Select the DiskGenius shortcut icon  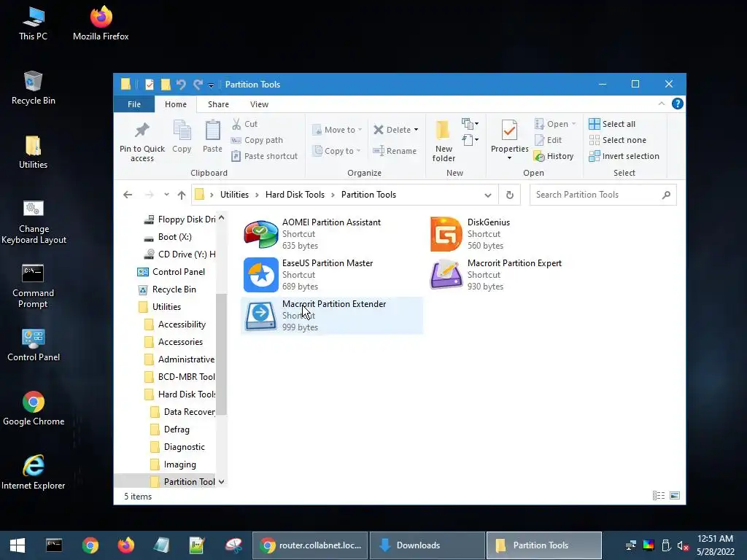pyautogui.click(x=446, y=234)
